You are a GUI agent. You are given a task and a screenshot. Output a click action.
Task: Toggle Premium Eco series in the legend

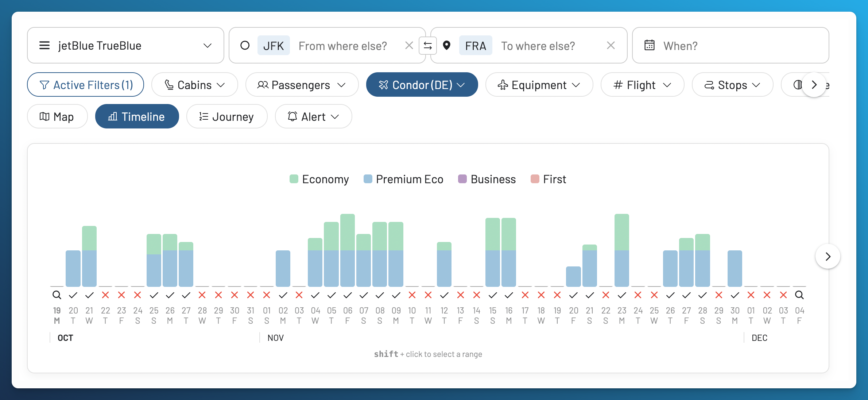click(403, 179)
